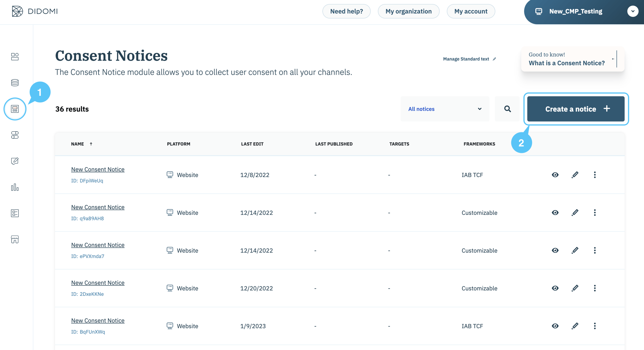This screenshot has width=644, height=350.
Task: Open the Consent Notices sidebar icon
Action: (15, 109)
